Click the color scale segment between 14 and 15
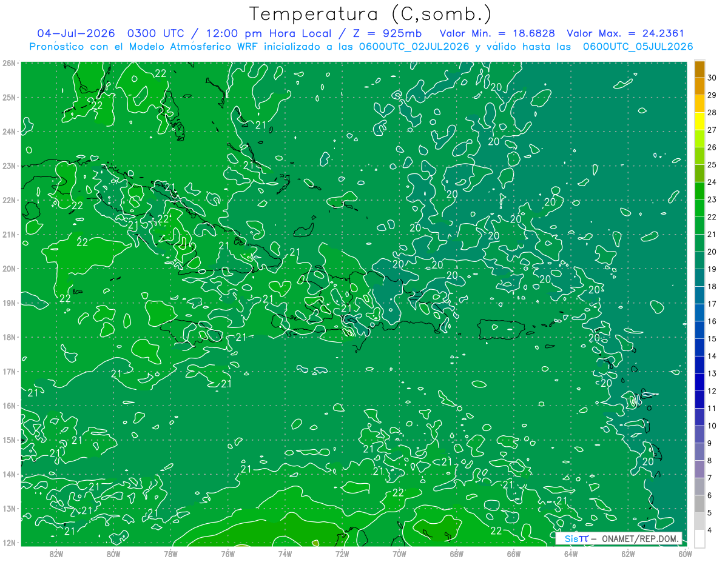Image resolution: width=728 pixels, height=562 pixels. click(699, 347)
